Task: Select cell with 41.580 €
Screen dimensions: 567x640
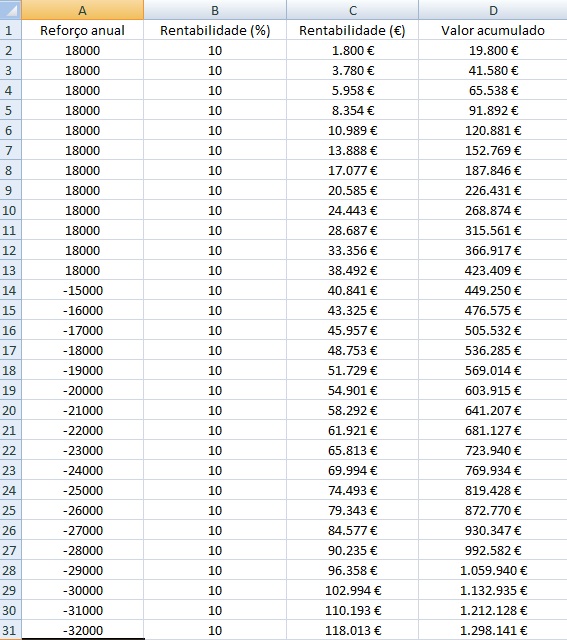Action: pos(493,70)
